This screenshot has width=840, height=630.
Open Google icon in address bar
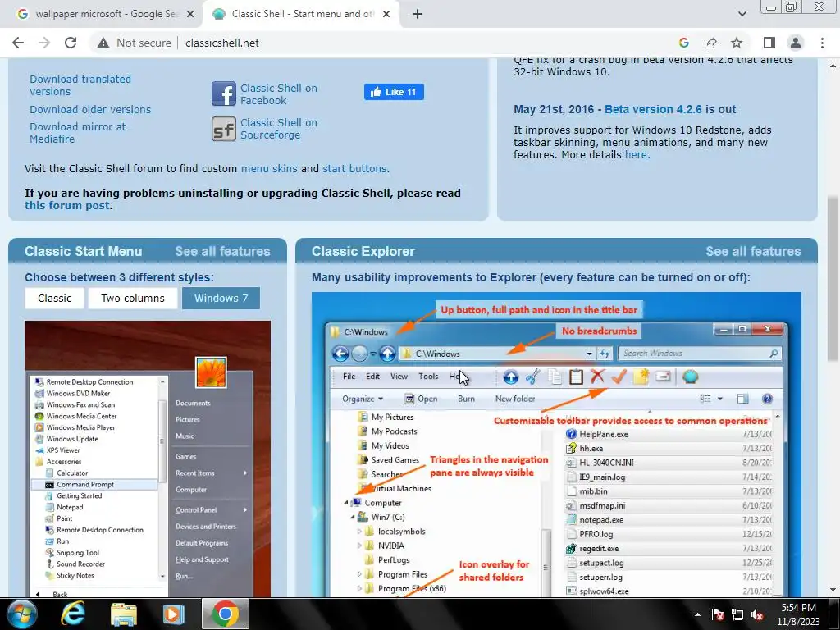coord(683,43)
